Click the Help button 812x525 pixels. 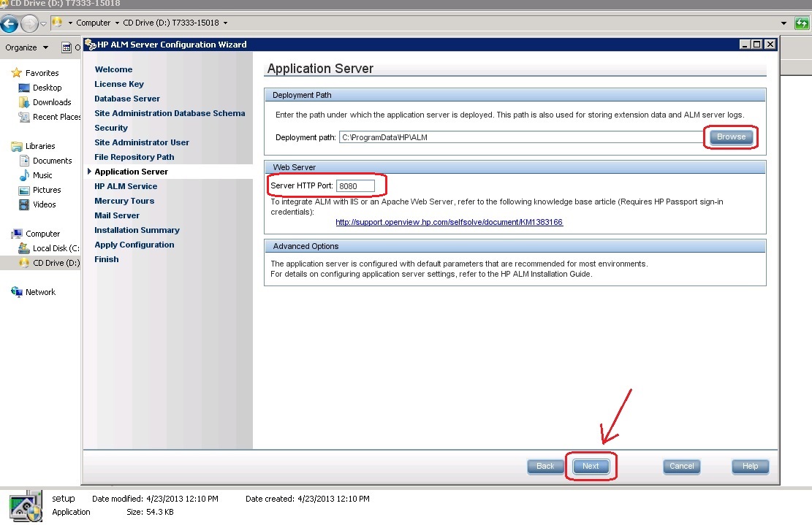tap(750, 466)
